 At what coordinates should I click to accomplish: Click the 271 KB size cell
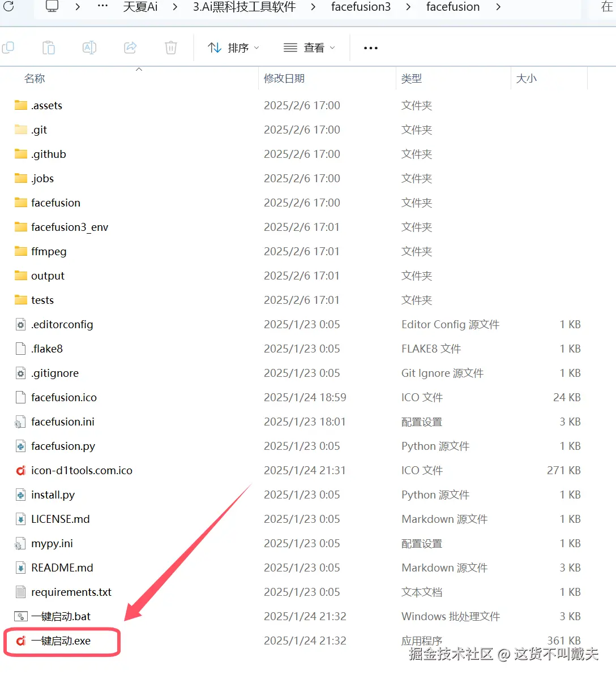(564, 470)
